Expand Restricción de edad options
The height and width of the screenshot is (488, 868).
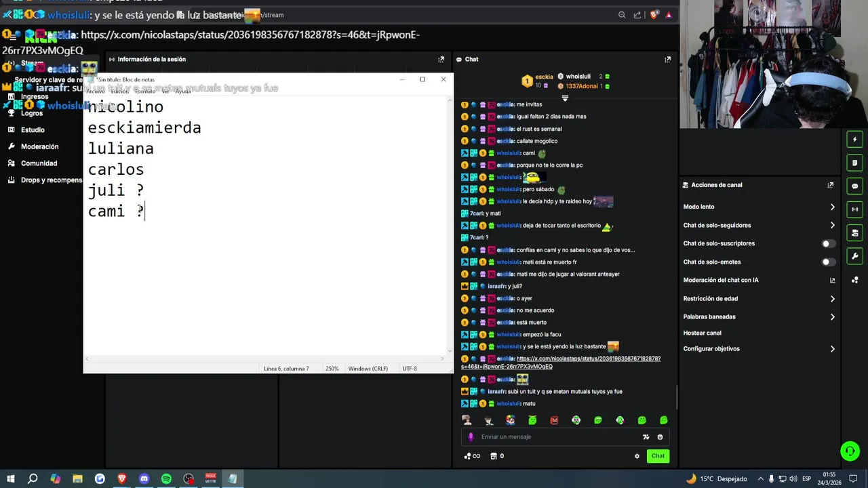(x=832, y=298)
